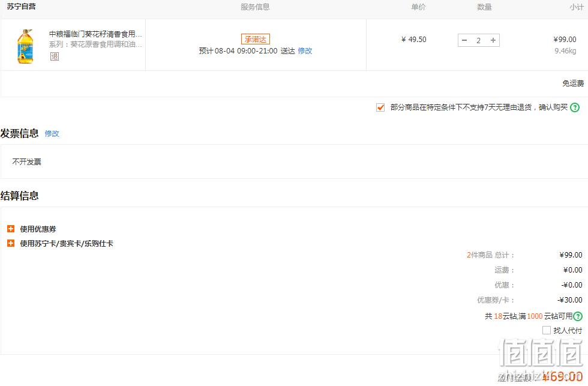Click the 退 return-policy icon under product
This screenshot has width=588, height=386.
tap(55, 56)
